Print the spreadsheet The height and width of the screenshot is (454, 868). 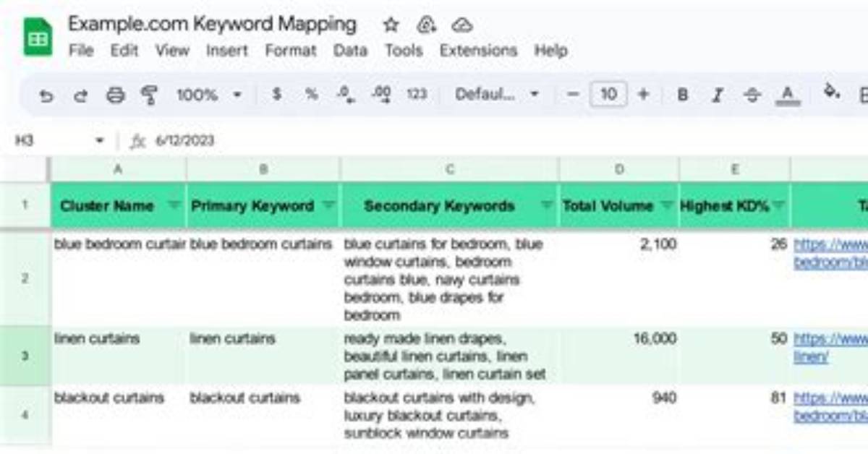pyautogui.click(x=115, y=95)
